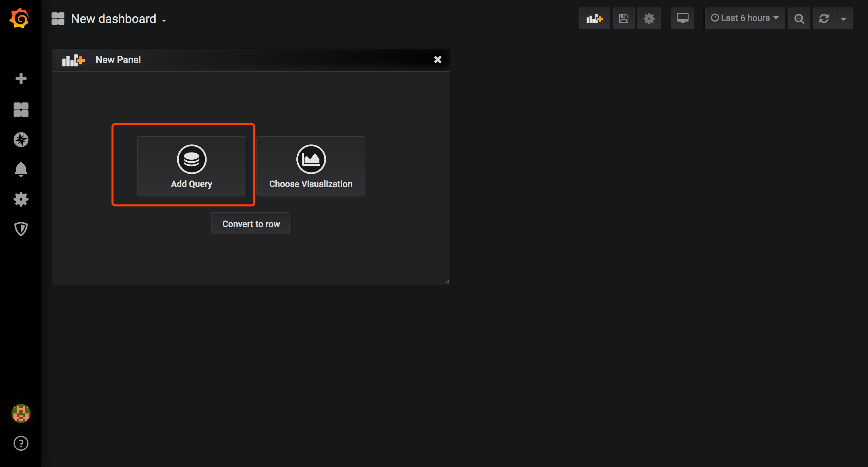
Task: Click the Grafana logo home icon
Action: click(20, 18)
